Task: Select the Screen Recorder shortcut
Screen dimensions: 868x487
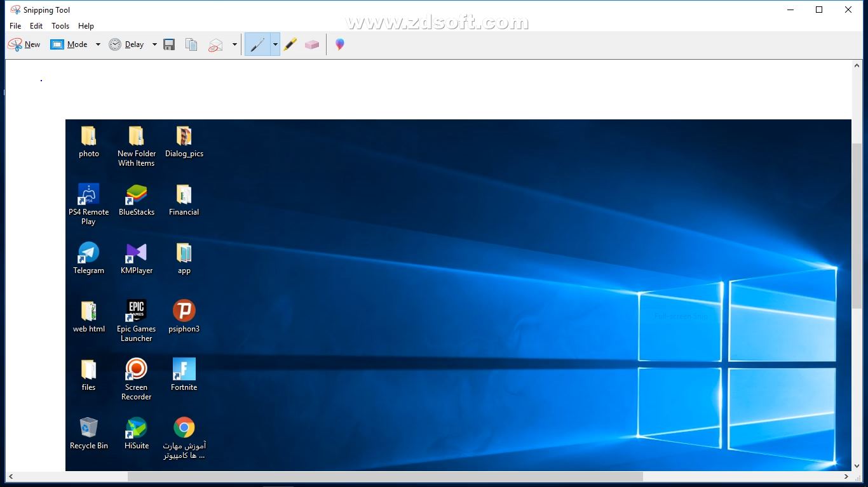Action: [x=137, y=380]
